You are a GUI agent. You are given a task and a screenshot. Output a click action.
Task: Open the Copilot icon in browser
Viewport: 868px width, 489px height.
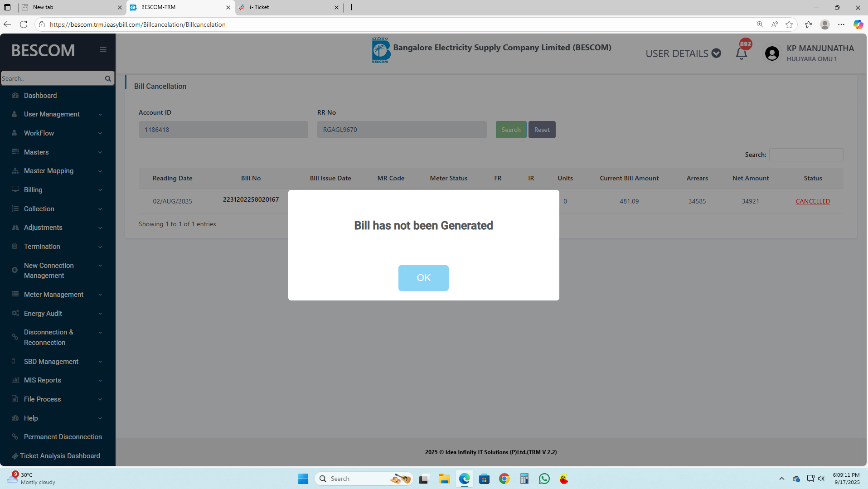point(858,24)
